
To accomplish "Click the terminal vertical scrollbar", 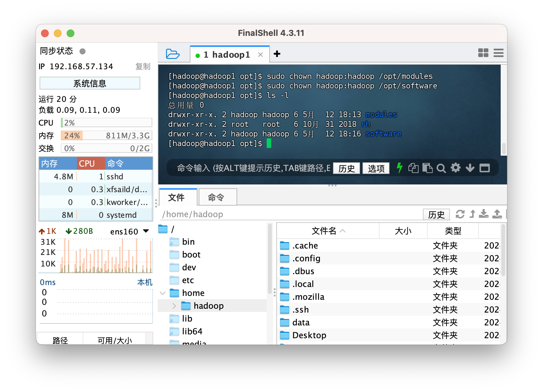I will pos(504,149).
